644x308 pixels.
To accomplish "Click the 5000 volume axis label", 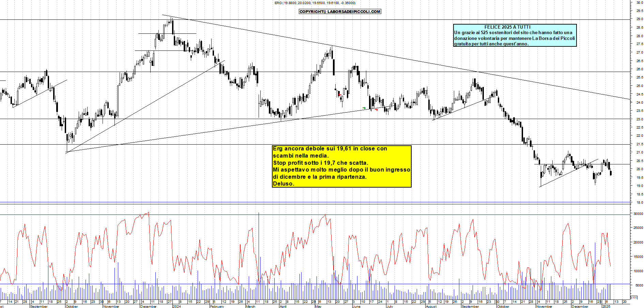I will (639, 285).
